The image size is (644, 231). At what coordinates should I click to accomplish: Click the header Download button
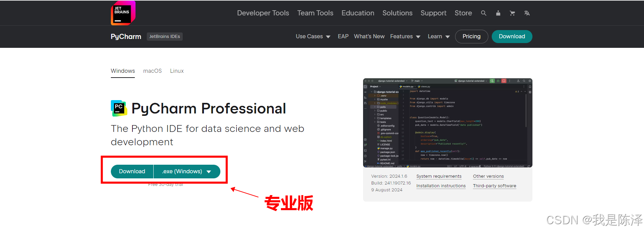[512, 37]
